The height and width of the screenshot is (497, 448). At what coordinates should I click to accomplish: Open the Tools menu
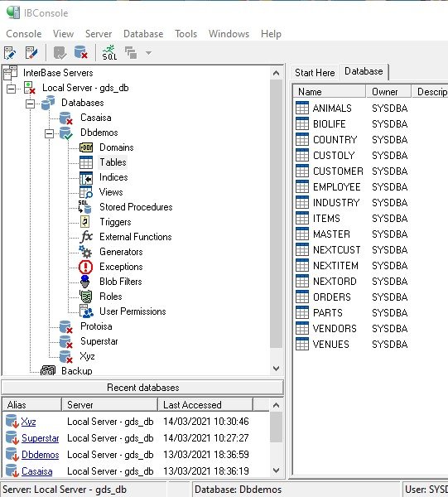pyautogui.click(x=186, y=34)
